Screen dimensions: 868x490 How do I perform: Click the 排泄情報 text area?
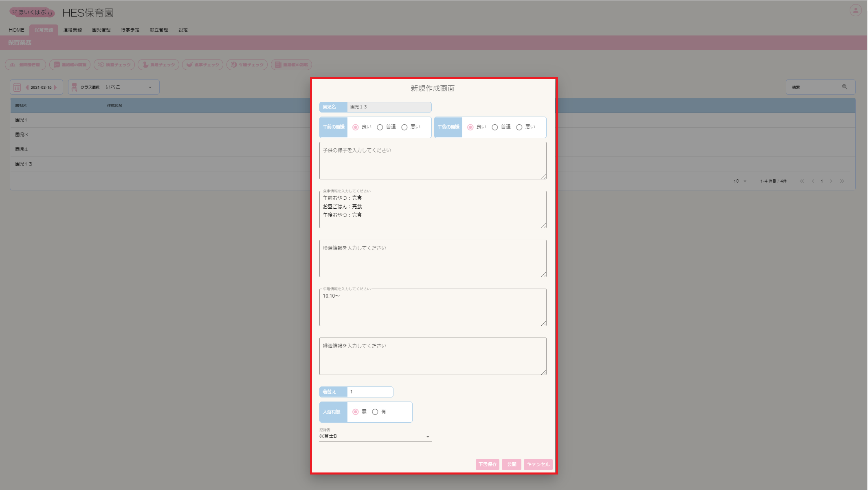point(433,356)
